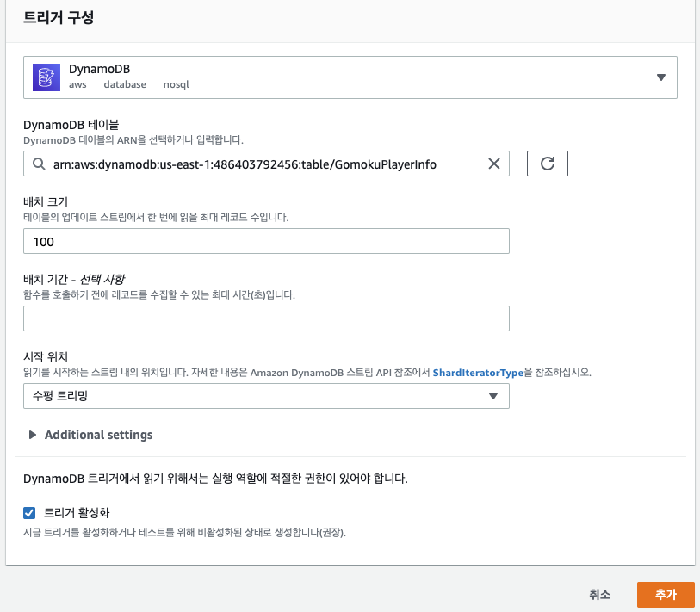
Task: Click the 'aws' tag under DynamoDB
Action: click(77, 84)
